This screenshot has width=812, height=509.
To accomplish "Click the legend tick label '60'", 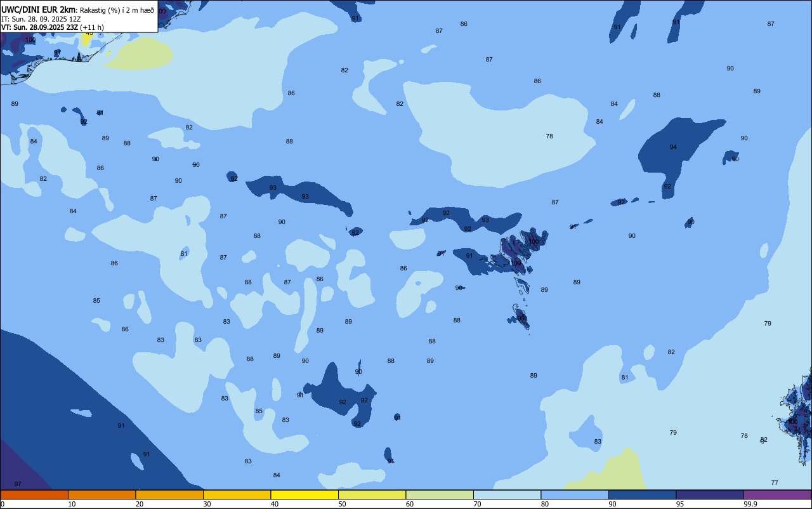I will coord(409,504).
